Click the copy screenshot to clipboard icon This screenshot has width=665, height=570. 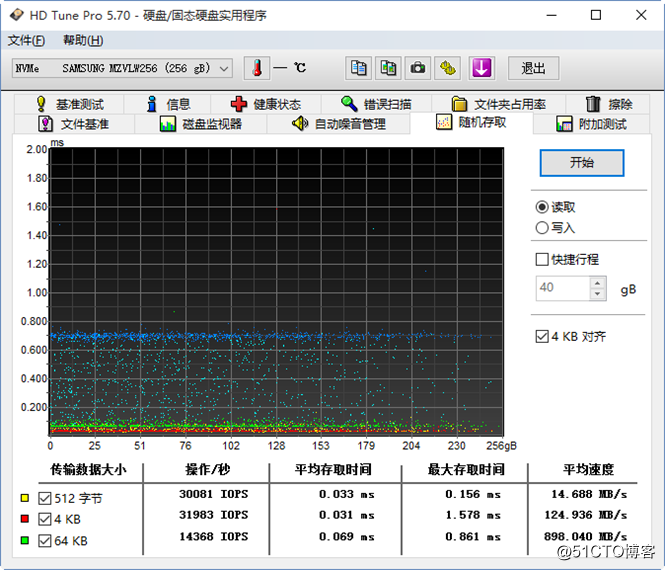[388, 68]
